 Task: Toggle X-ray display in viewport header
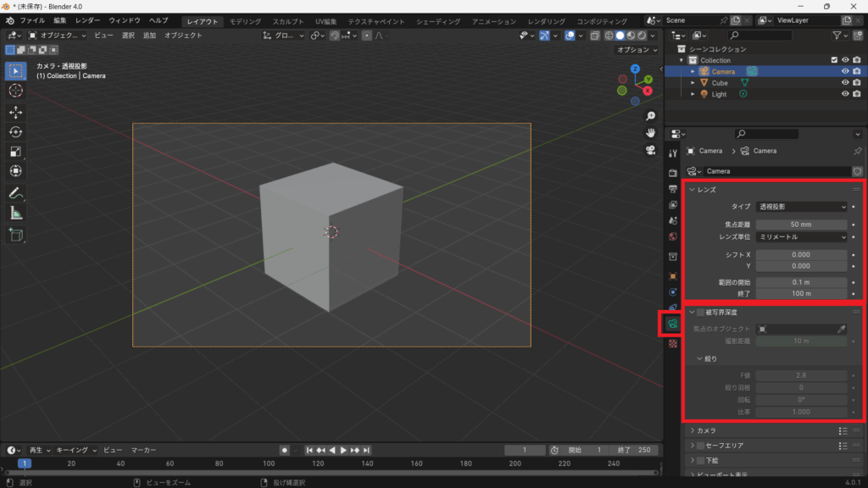pyautogui.click(x=594, y=36)
